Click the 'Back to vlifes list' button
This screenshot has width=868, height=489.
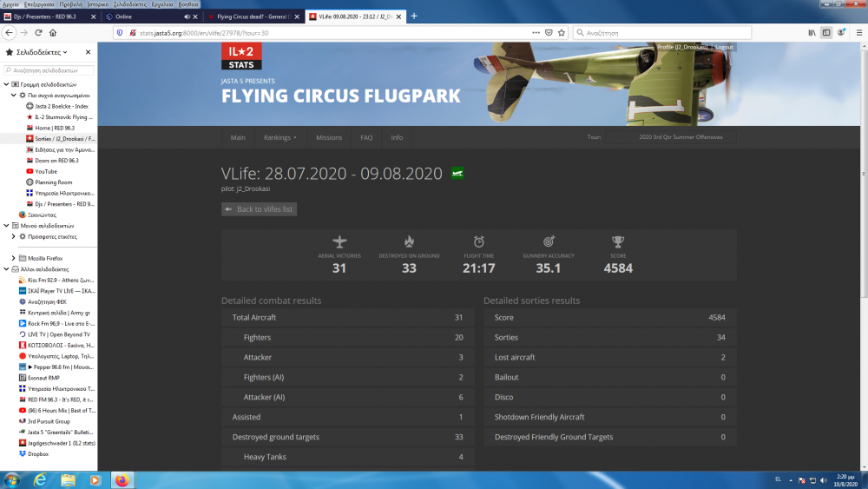(259, 209)
